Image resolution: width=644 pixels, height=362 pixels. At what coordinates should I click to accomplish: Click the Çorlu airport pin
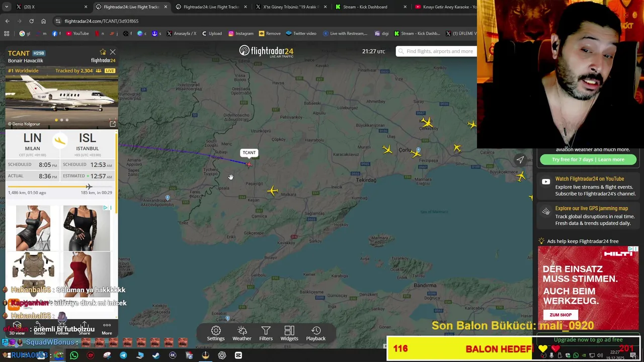(419, 150)
